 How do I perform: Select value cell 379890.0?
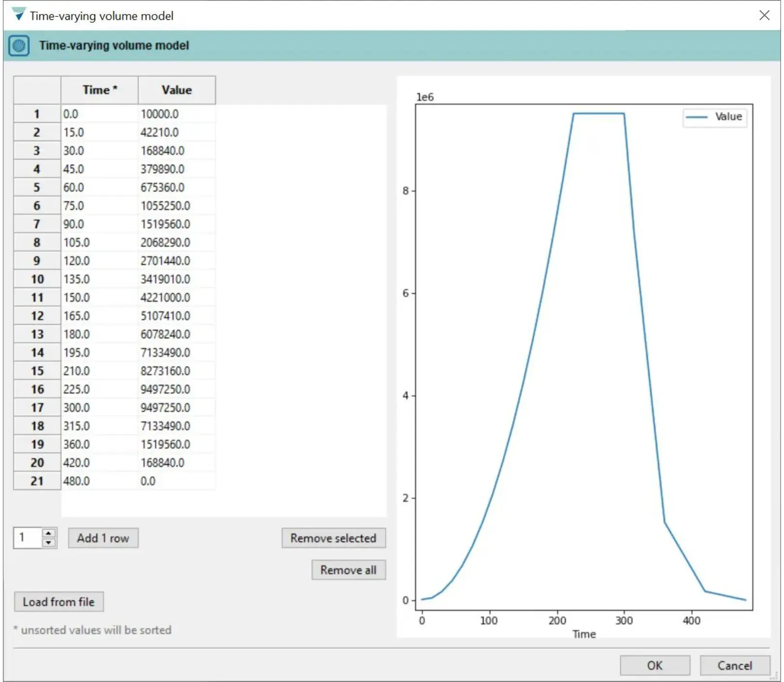click(x=177, y=169)
